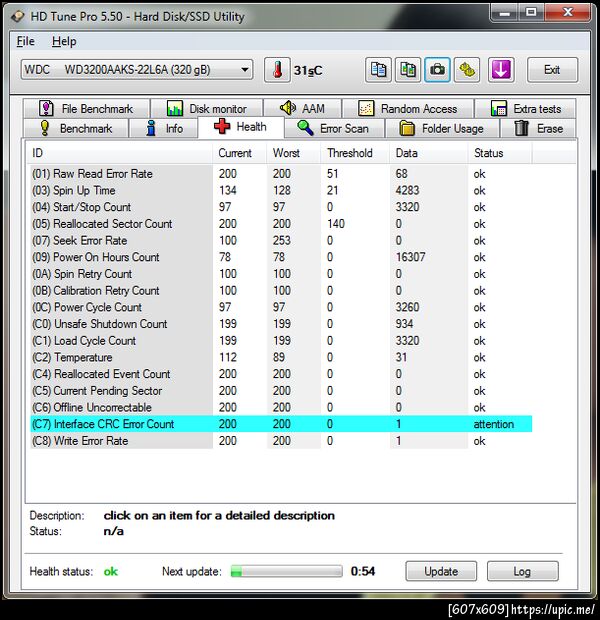600x620 pixels.
Task: Select the (C8) Write Error Rate row
Action: [x=281, y=441]
